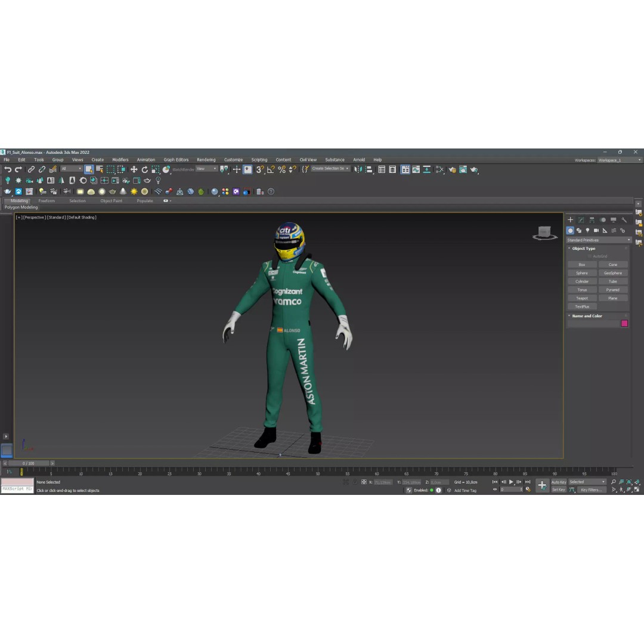This screenshot has width=644, height=644.
Task: Switch to the Polygon Modeling tab
Action: [x=21, y=207]
